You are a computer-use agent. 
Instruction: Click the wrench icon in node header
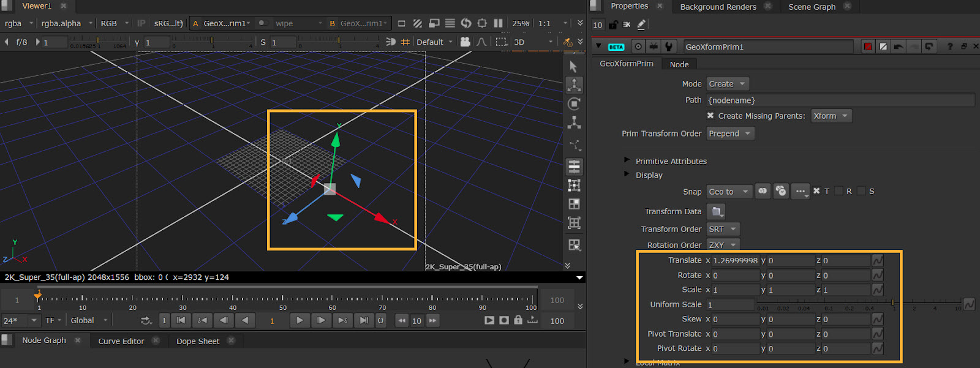[669, 47]
